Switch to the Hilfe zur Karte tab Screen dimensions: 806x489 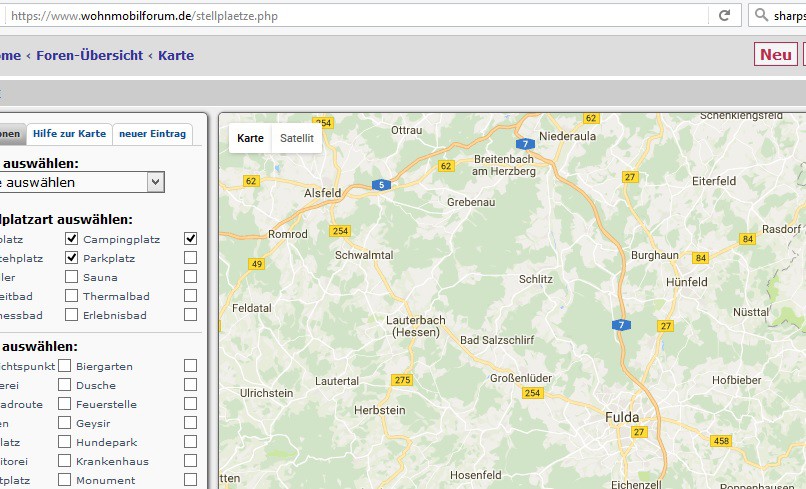pyautogui.click(x=69, y=134)
